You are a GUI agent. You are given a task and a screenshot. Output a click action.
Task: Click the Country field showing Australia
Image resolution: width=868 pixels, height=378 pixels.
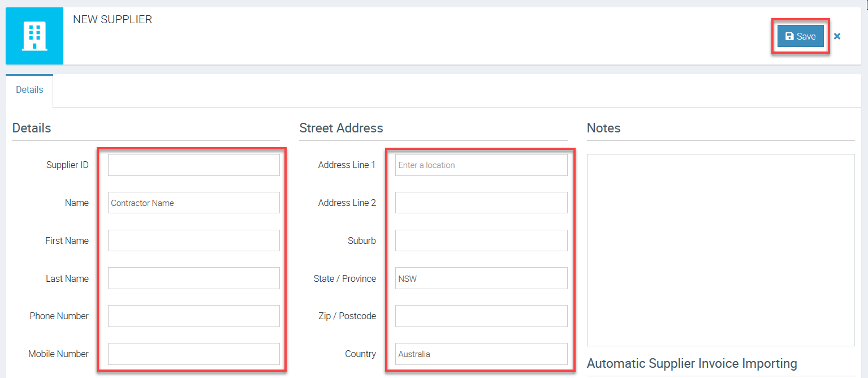(x=481, y=354)
